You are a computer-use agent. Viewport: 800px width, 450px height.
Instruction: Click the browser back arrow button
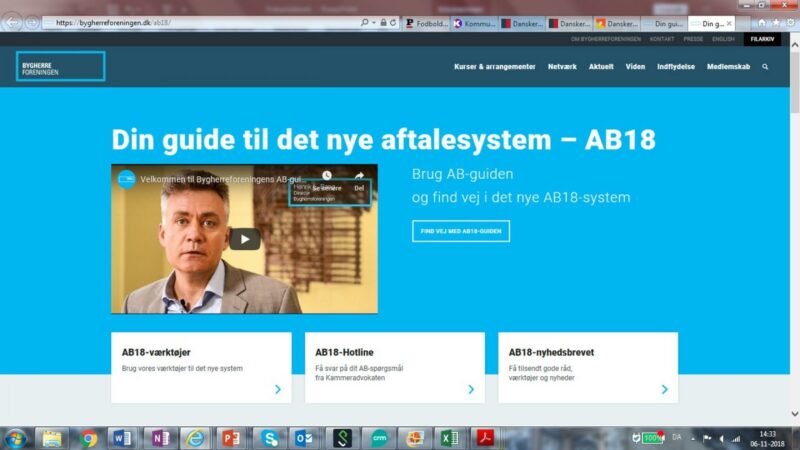click(x=13, y=22)
